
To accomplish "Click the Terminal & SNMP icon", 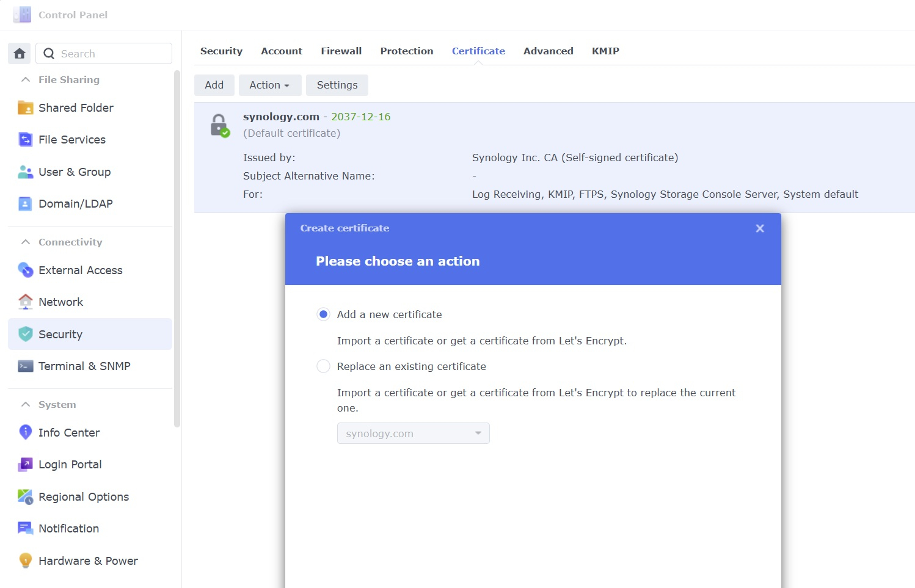I will 26,366.
